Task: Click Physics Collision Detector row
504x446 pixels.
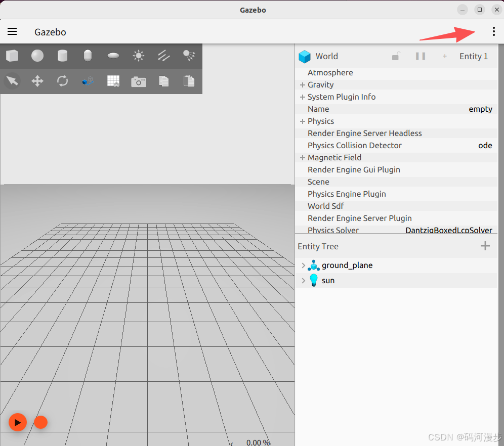Action: (396, 146)
